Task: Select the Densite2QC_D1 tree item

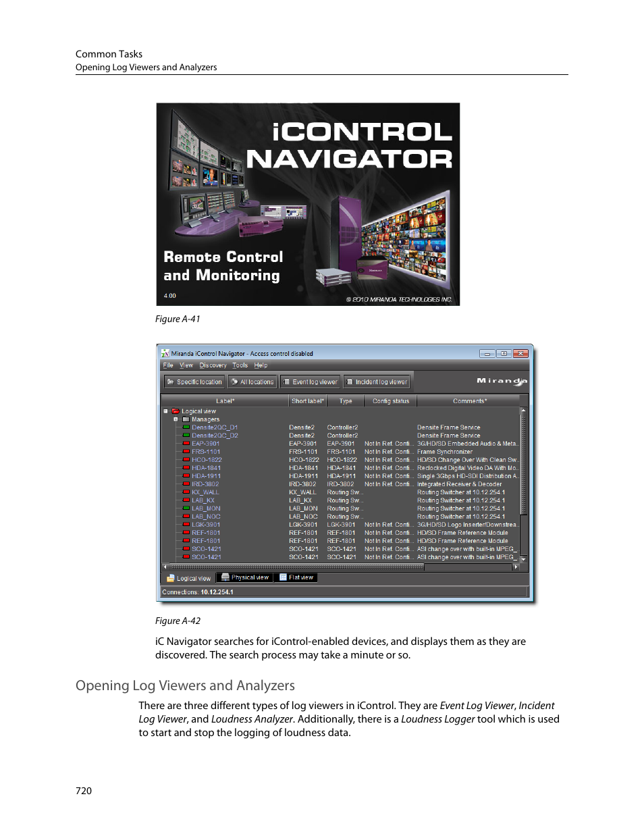Action: (x=215, y=427)
